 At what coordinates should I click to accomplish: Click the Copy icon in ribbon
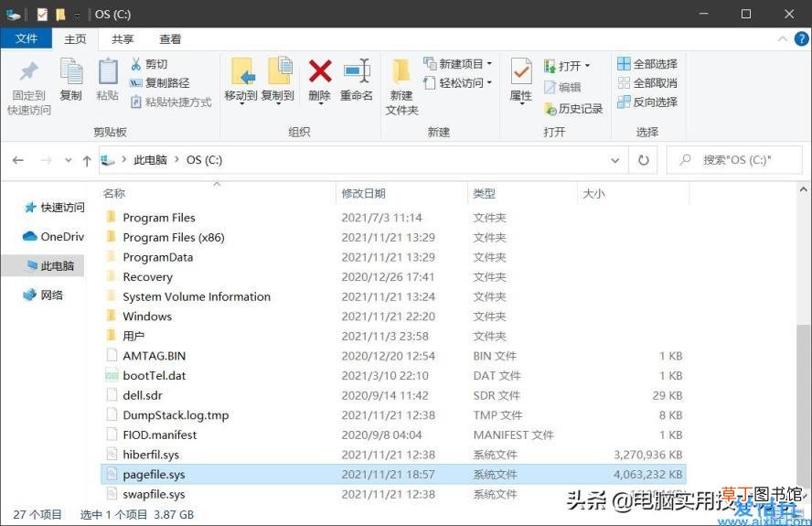click(x=71, y=71)
